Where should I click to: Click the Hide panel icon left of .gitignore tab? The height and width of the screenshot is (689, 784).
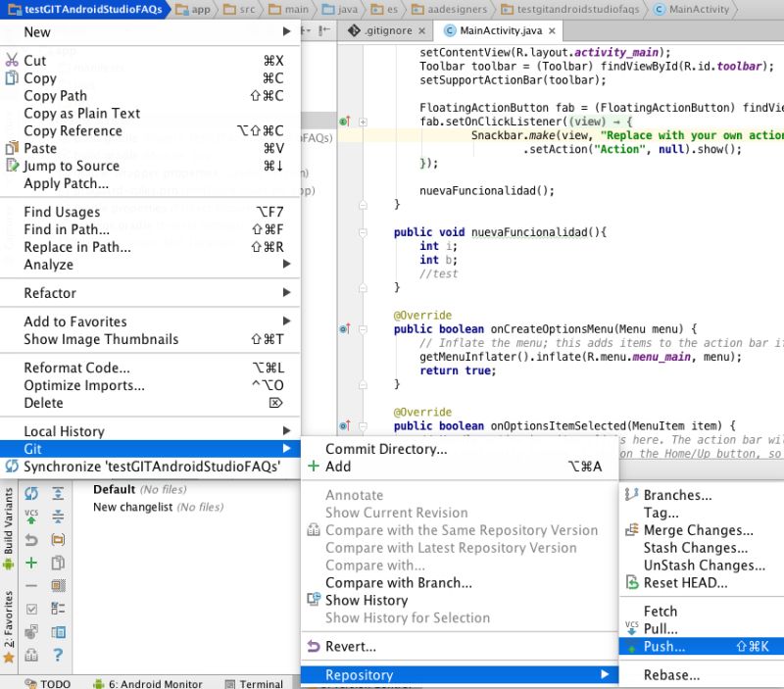[324, 31]
